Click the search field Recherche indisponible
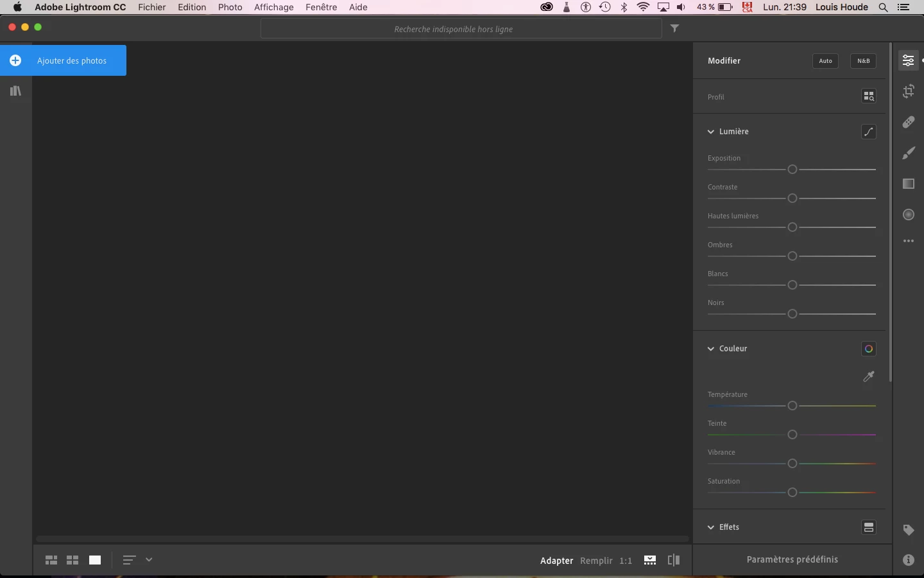The width and height of the screenshot is (924, 578). coord(461,29)
